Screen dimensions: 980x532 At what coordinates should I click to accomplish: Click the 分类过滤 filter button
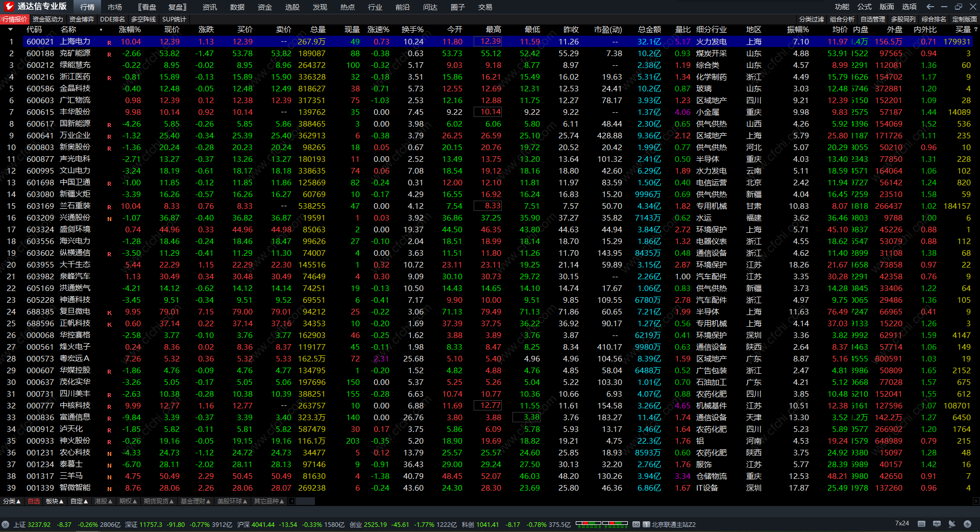click(x=812, y=19)
